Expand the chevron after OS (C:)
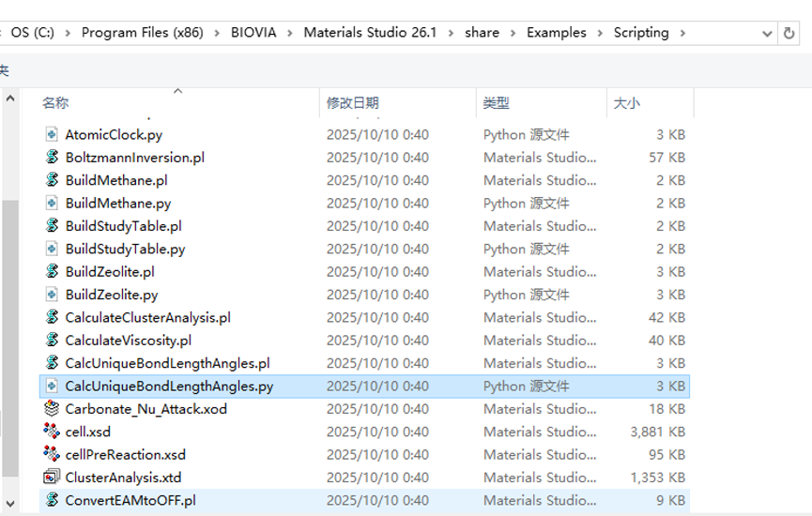Screen dimensions: 812x516 click(x=68, y=33)
